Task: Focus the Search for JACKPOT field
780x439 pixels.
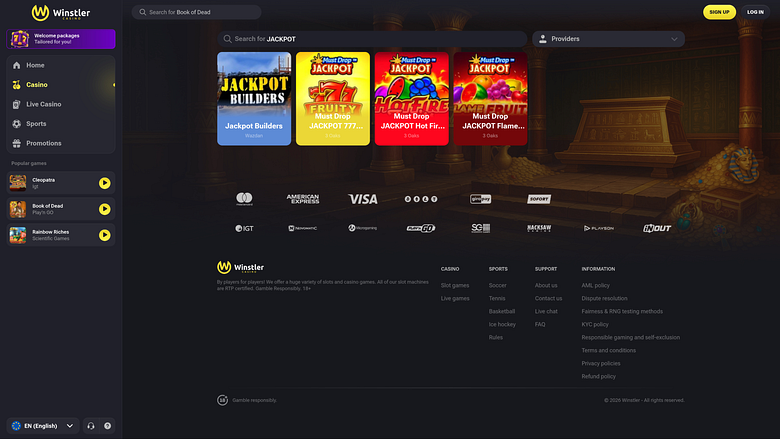Action: [x=372, y=39]
